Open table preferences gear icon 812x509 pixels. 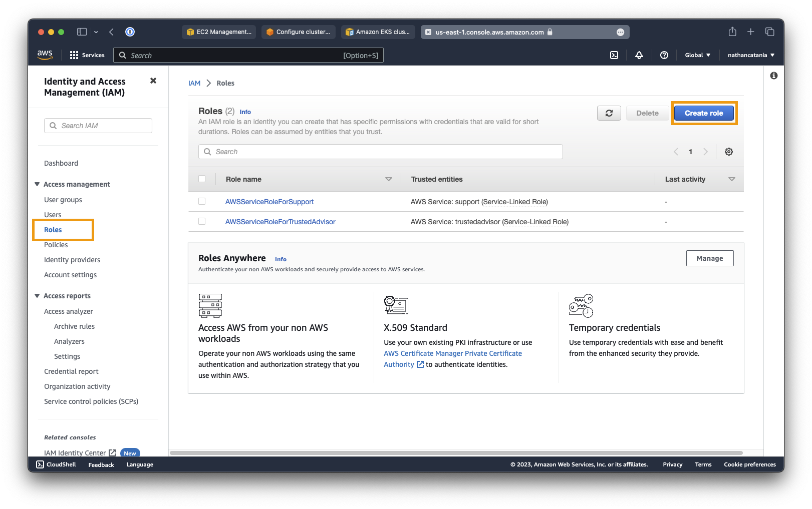pos(729,152)
